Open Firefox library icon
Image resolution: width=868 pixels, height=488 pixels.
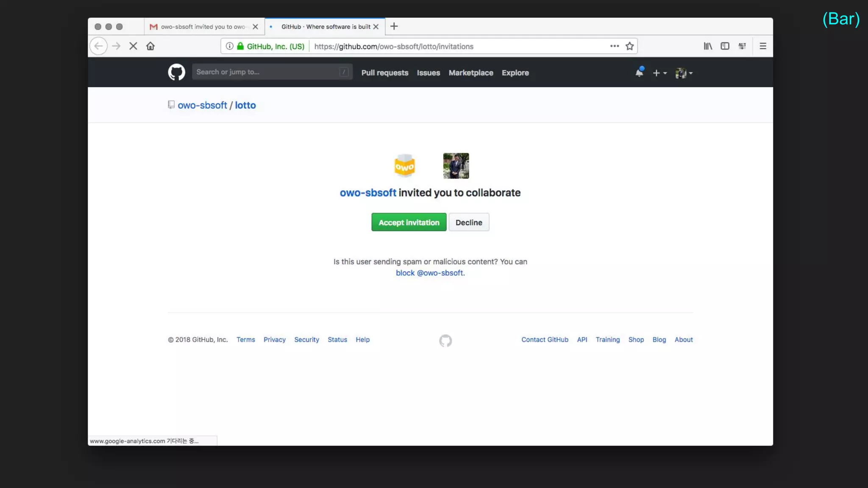click(708, 46)
